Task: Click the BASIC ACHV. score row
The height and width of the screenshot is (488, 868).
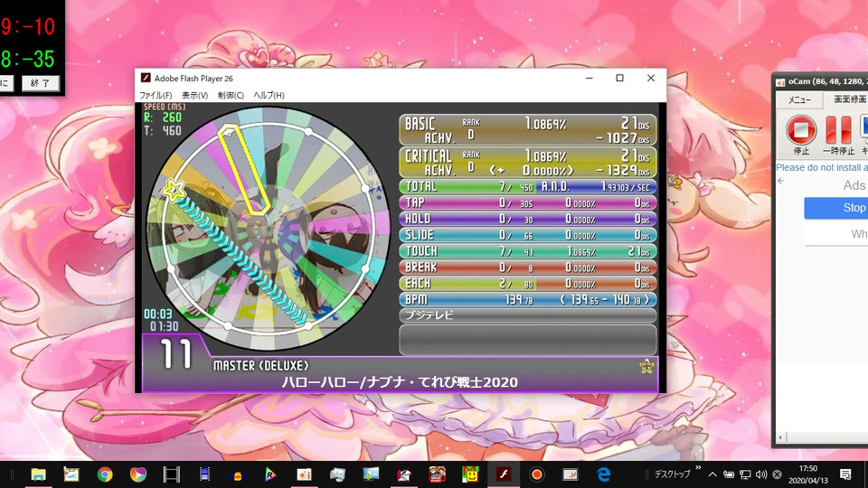Action: [527, 129]
